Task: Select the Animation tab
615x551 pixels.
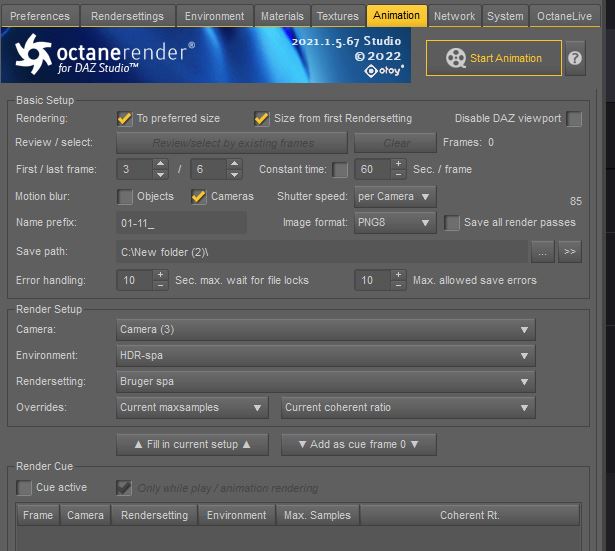Action: pos(396,16)
